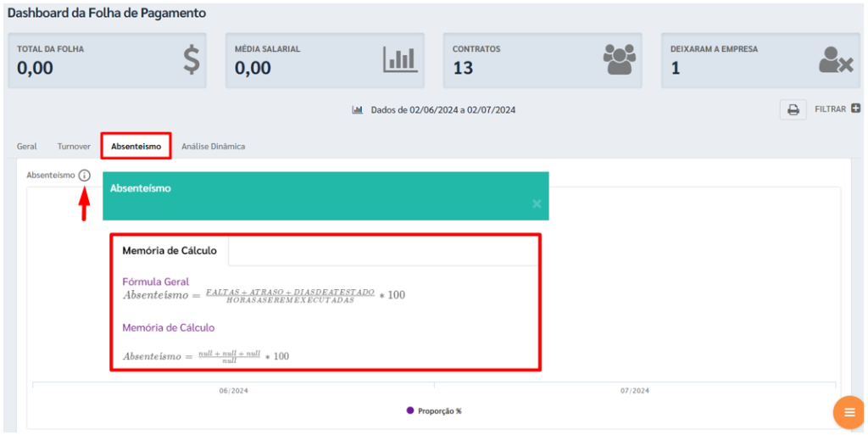Screen dimensions: 868x435
Task: Switch to the Geral tab
Action: pos(26,146)
